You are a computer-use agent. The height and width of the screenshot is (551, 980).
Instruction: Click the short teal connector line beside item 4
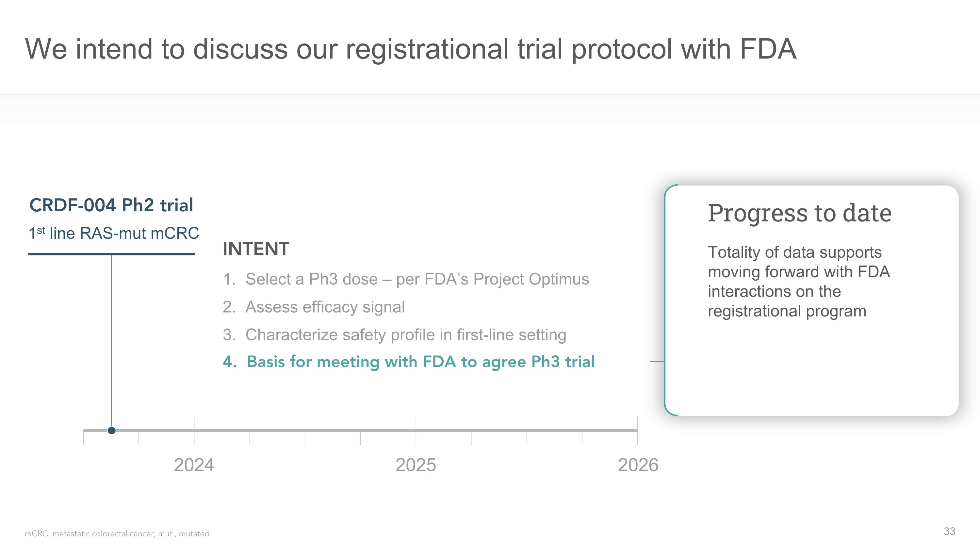coord(657,361)
